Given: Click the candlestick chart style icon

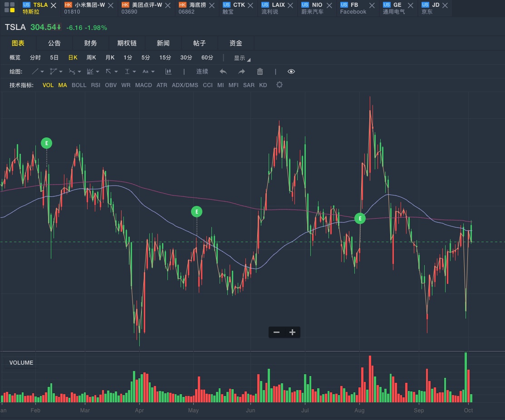Looking at the screenshot, I should [x=168, y=72].
